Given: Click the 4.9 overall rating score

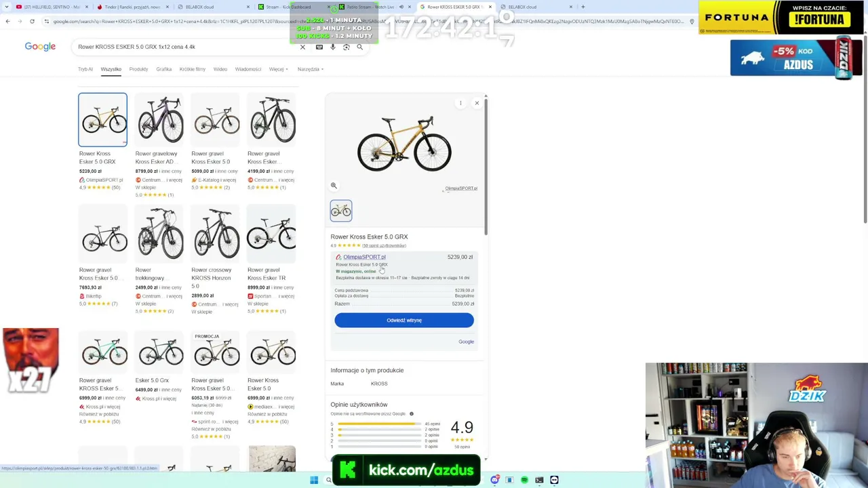Looking at the screenshot, I should click(462, 427).
